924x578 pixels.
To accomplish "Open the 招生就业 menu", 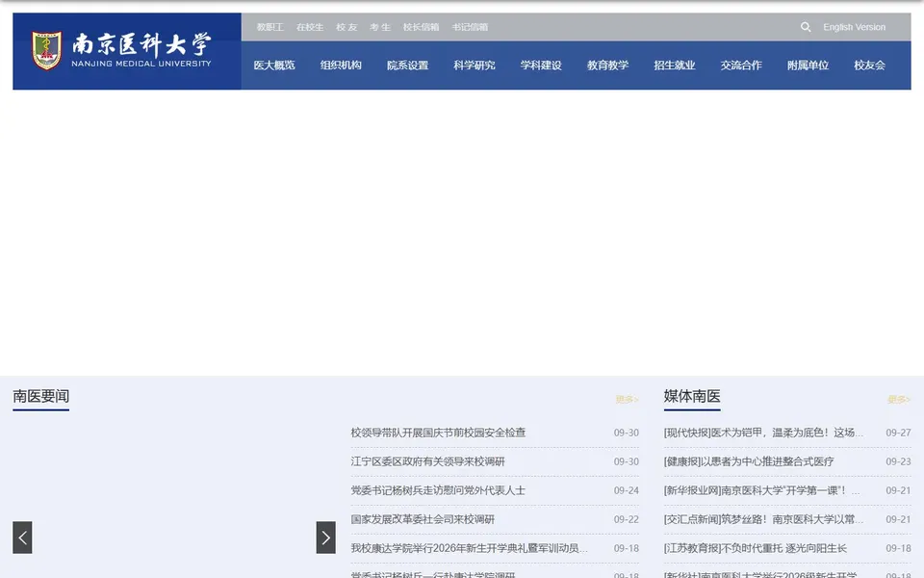I will coord(674,66).
